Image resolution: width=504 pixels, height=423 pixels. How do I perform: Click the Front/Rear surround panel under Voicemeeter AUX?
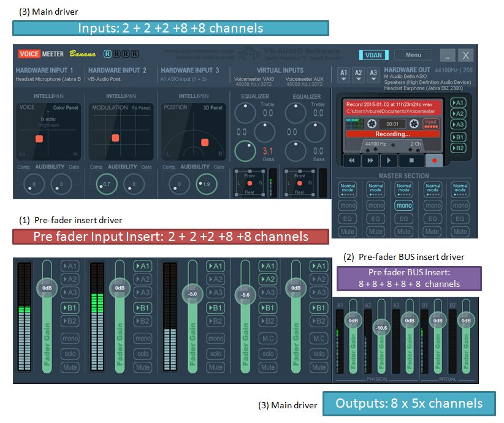coord(300,183)
